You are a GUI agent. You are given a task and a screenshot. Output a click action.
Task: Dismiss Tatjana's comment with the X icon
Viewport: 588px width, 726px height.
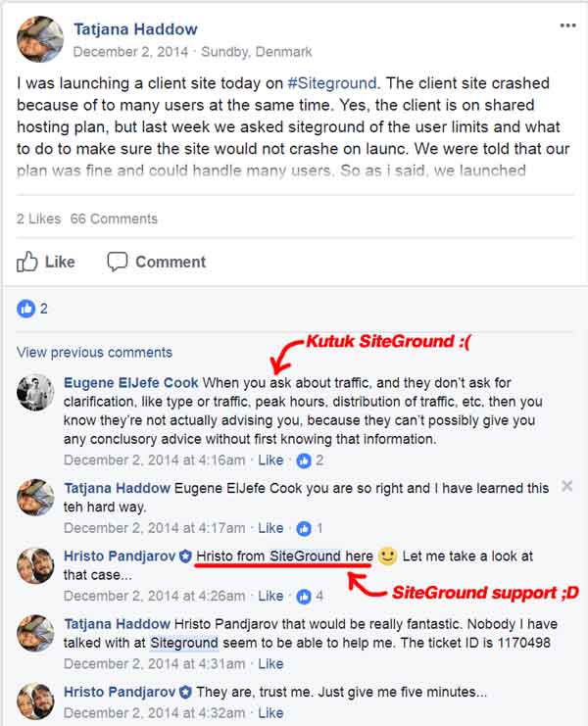pos(566,486)
